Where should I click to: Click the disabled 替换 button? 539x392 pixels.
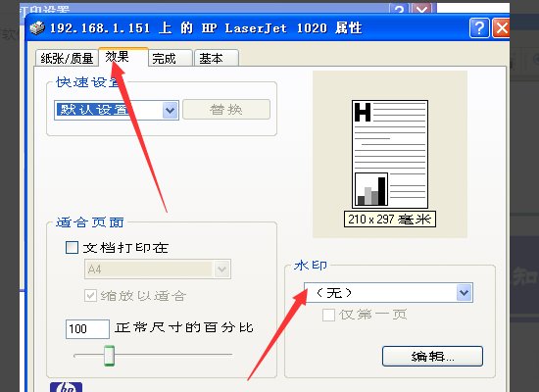click(x=226, y=110)
